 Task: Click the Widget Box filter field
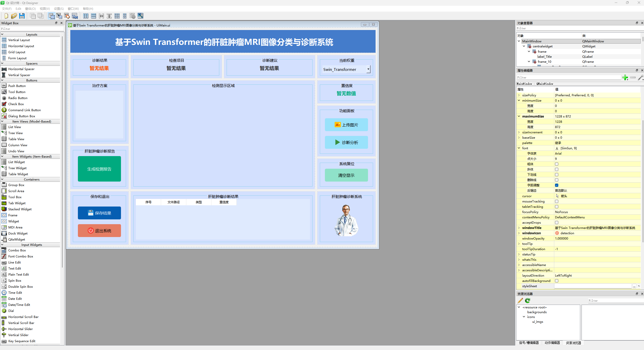tap(32, 29)
